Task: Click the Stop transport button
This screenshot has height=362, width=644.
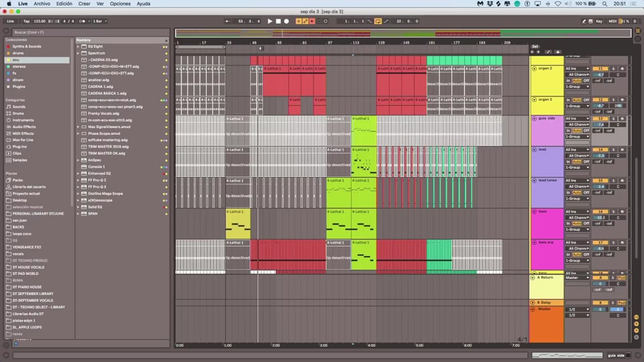Action: click(x=278, y=21)
